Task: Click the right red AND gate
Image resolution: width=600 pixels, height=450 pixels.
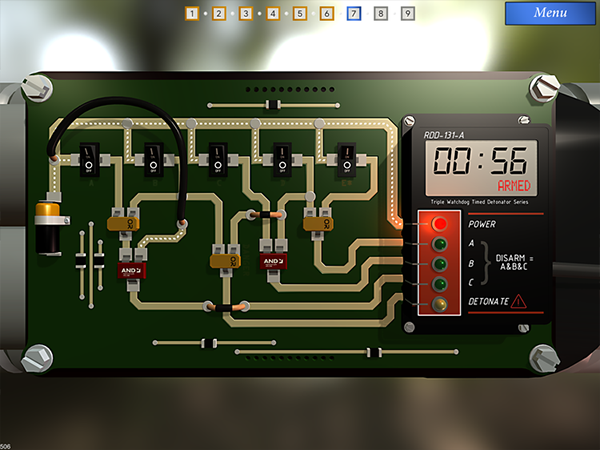Action: (x=271, y=261)
